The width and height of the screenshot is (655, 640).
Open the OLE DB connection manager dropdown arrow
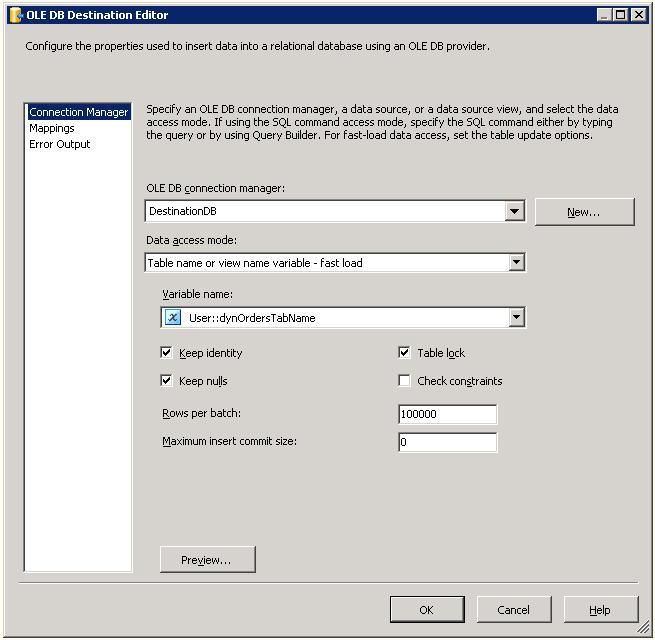tap(515, 211)
